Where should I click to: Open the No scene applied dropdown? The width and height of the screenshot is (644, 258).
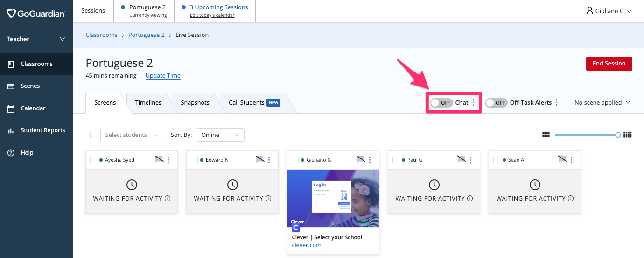coord(602,103)
